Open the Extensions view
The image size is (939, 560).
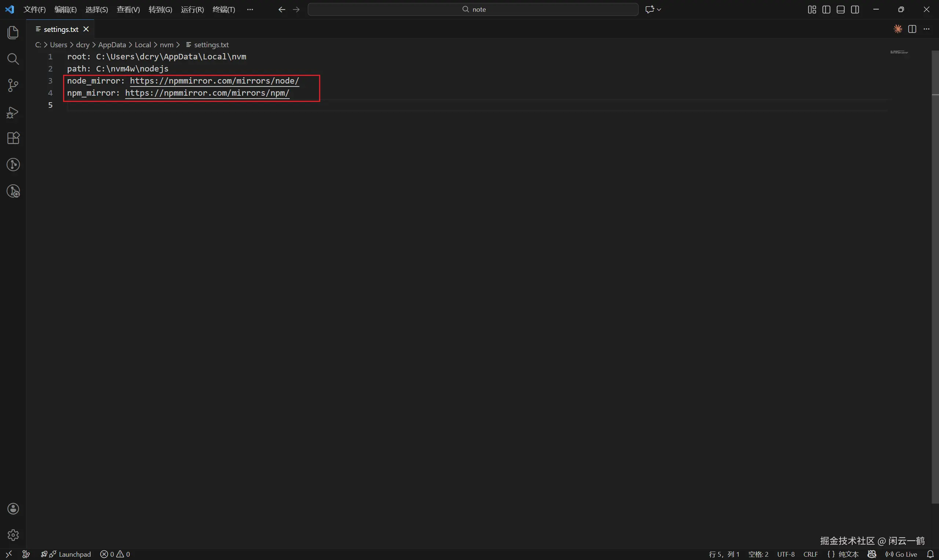(x=13, y=138)
